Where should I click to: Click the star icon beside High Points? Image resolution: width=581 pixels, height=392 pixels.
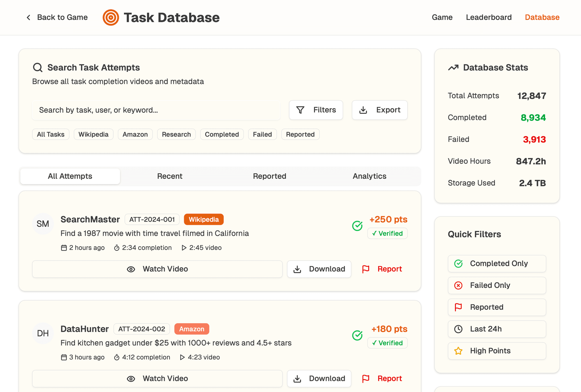coord(458,351)
